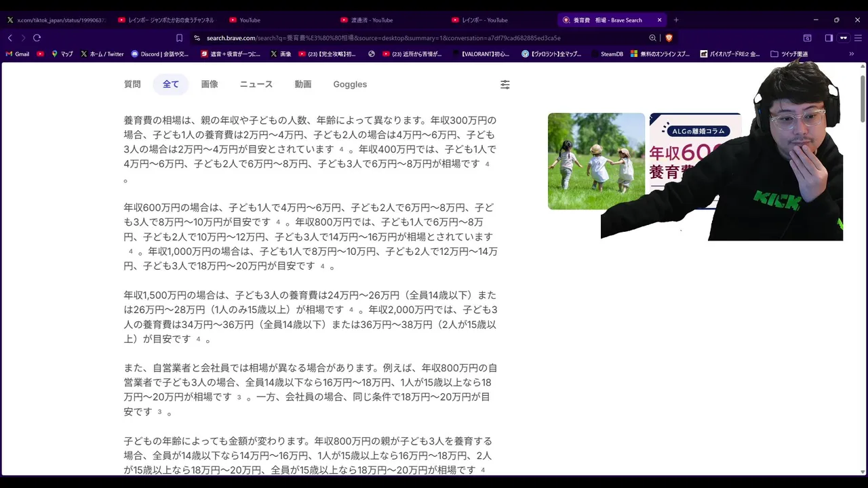Viewport: 868px width, 488px height.
Task: Select the Goggles search category
Action: (x=350, y=85)
